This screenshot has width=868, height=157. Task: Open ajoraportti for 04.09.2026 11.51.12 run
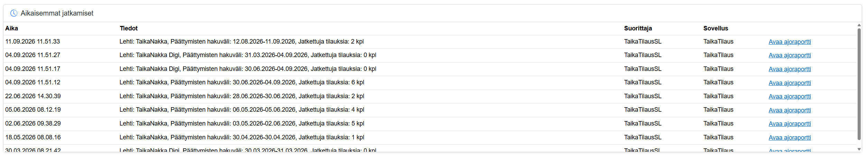point(790,83)
